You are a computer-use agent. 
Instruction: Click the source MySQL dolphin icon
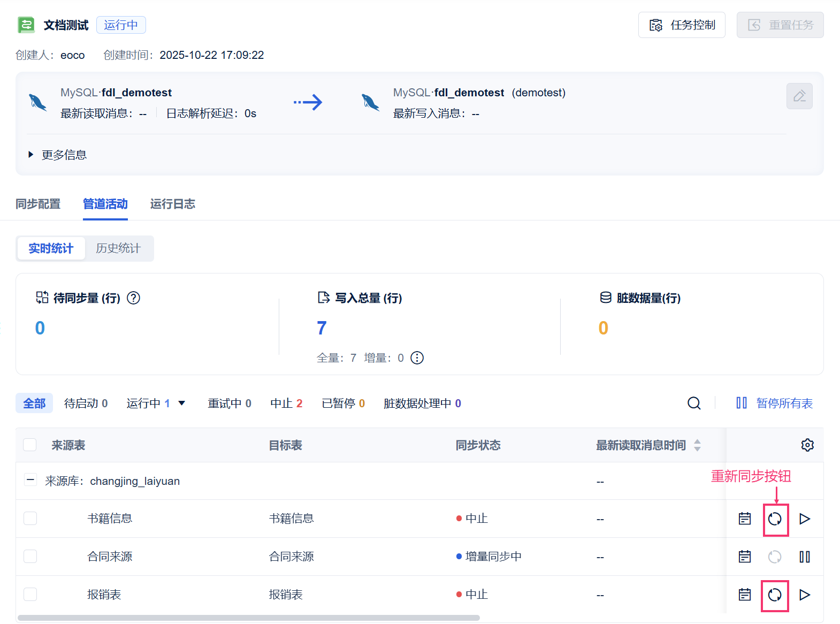38,102
